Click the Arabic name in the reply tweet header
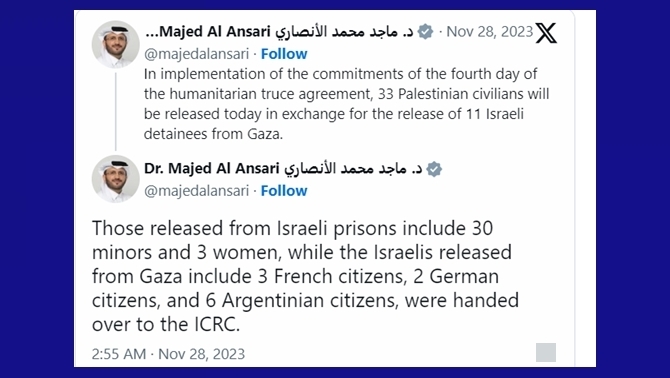This screenshot has width=670, height=378. 353,169
